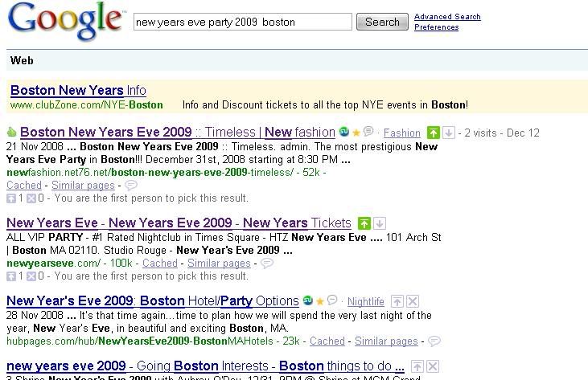Demote the Timeless result with the down arrow
The width and height of the screenshot is (588, 380).
449,133
